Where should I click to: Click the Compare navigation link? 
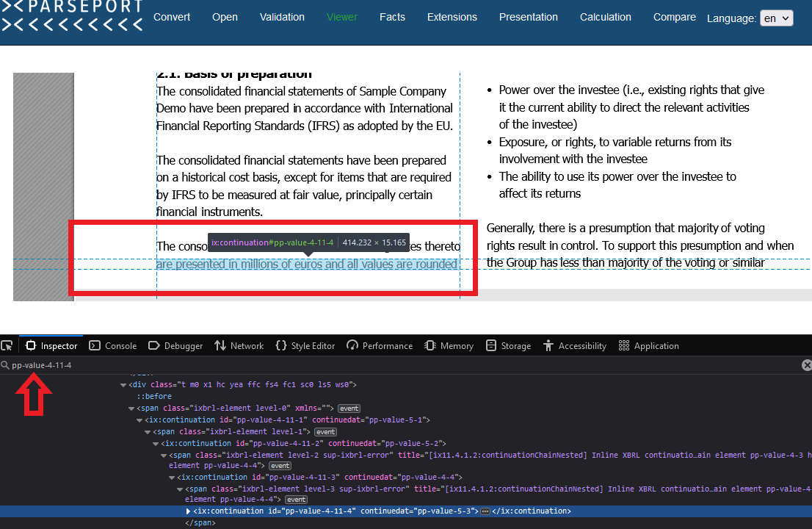click(674, 16)
